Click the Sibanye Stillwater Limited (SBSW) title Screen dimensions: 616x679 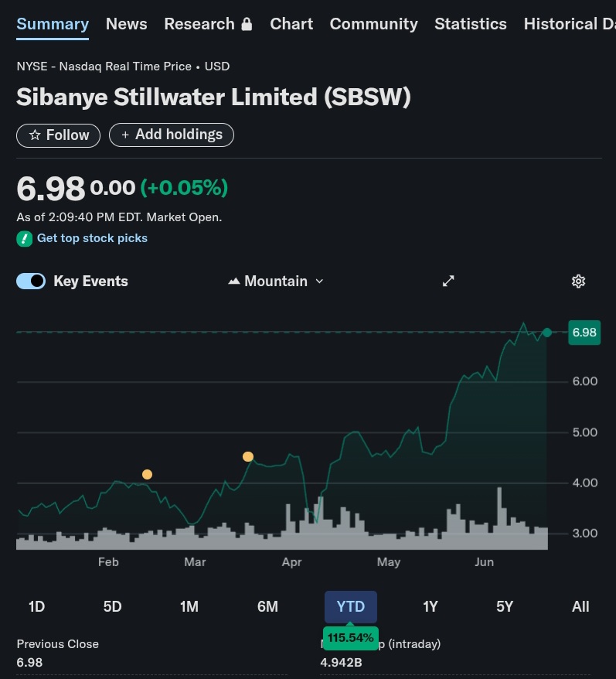click(x=213, y=97)
